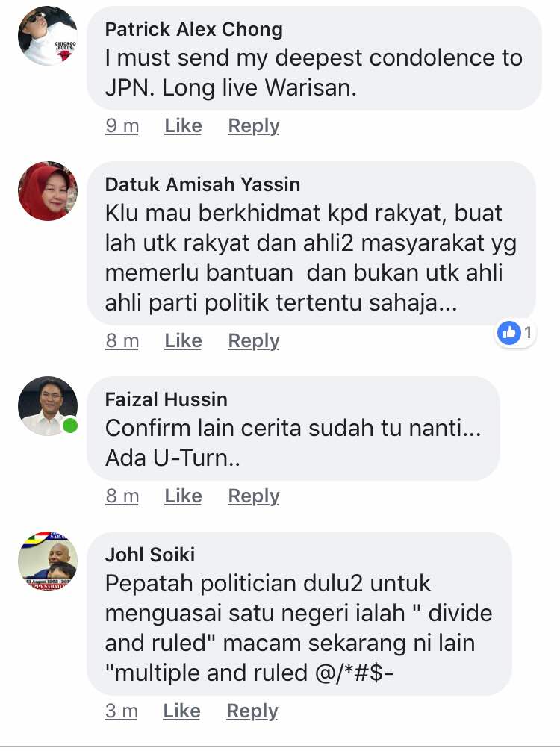Open Johl Soiki's profile picture
Viewport: 560px width, 751px height.
(x=48, y=561)
